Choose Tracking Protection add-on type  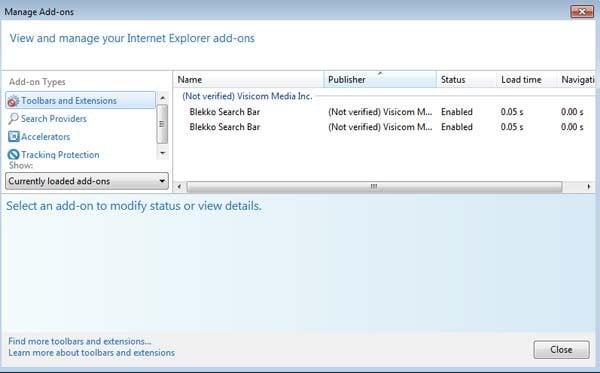point(60,155)
